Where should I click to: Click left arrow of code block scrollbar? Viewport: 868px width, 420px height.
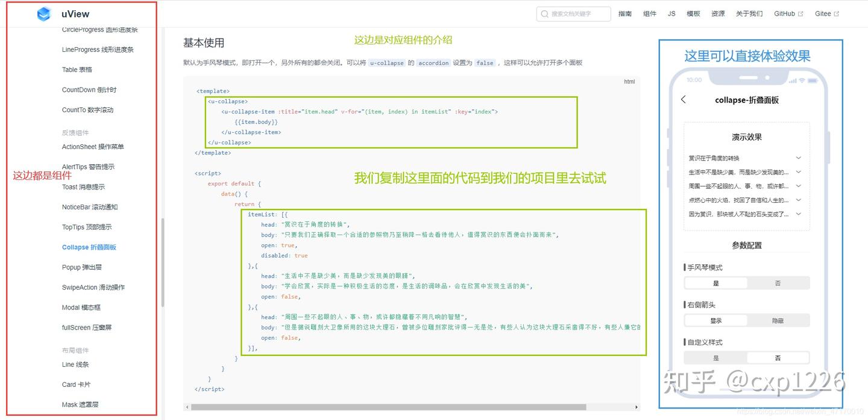coord(187,407)
